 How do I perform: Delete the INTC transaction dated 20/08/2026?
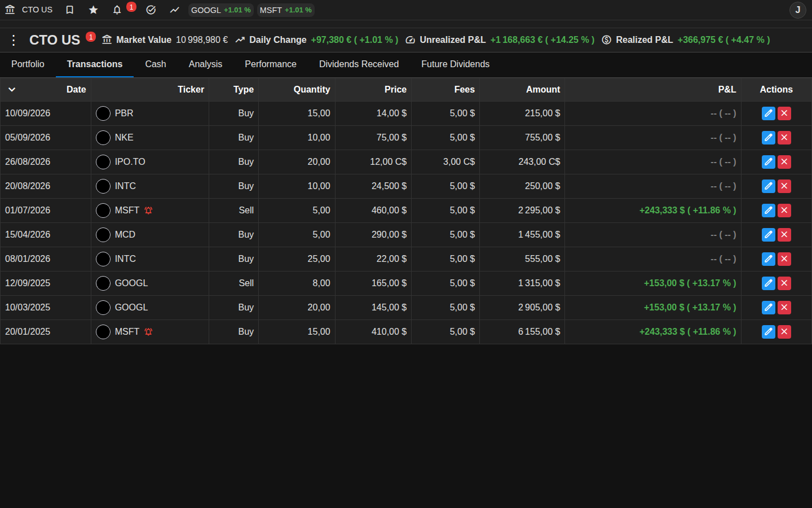[784, 186]
